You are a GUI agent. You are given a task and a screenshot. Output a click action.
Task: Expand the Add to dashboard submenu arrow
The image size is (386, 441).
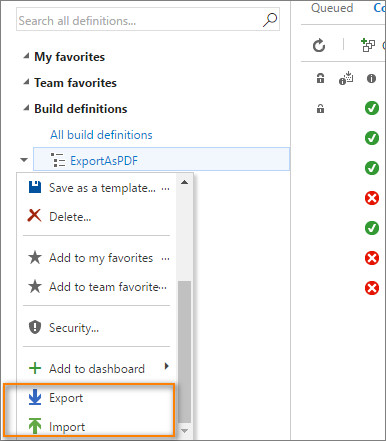(x=167, y=366)
